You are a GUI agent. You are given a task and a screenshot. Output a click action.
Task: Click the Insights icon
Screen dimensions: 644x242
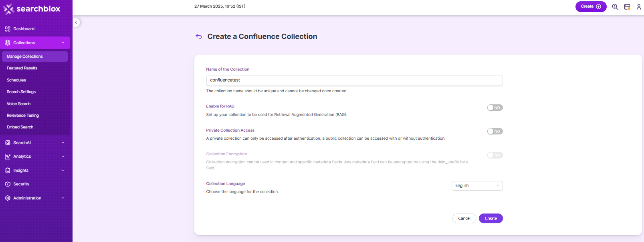(8, 170)
